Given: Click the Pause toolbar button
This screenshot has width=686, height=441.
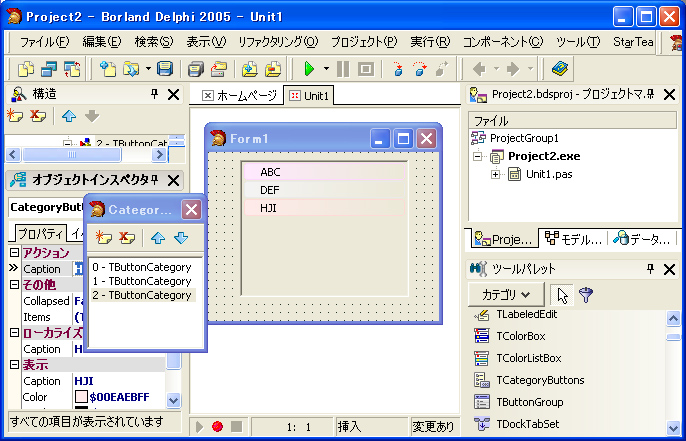Looking at the screenshot, I should [x=343, y=69].
